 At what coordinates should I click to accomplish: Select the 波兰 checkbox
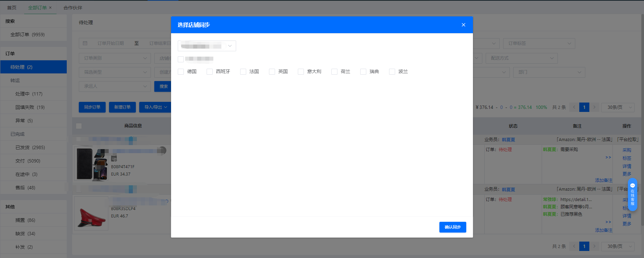[x=392, y=72]
